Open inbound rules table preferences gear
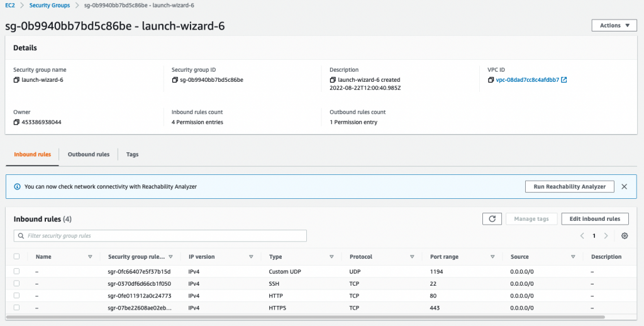This screenshot has height=326, width=644. tap(625, 235)
